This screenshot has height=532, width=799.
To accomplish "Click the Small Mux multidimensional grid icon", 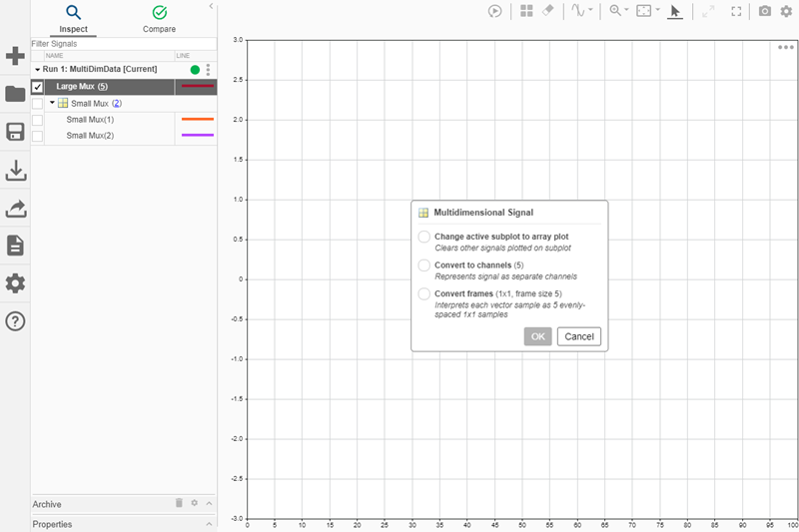I will (x=63, y=103).
